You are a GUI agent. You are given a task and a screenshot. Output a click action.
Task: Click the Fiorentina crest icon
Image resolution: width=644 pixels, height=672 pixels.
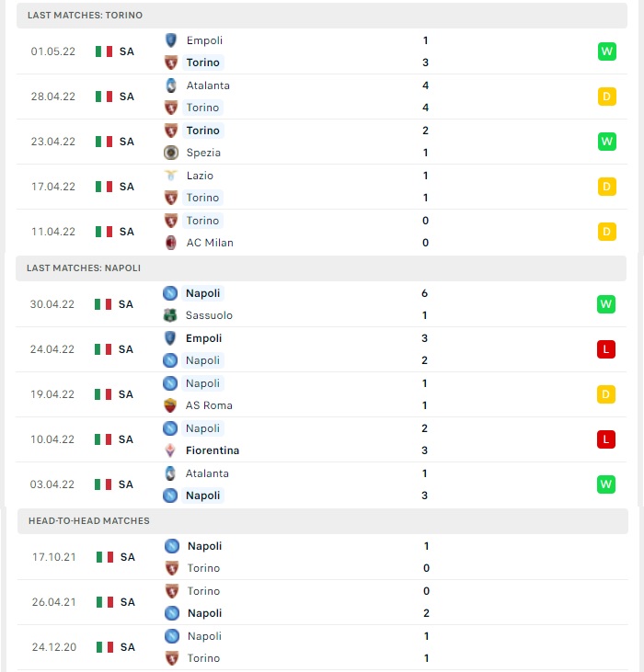pyautogui.click(x=170, y=450)
